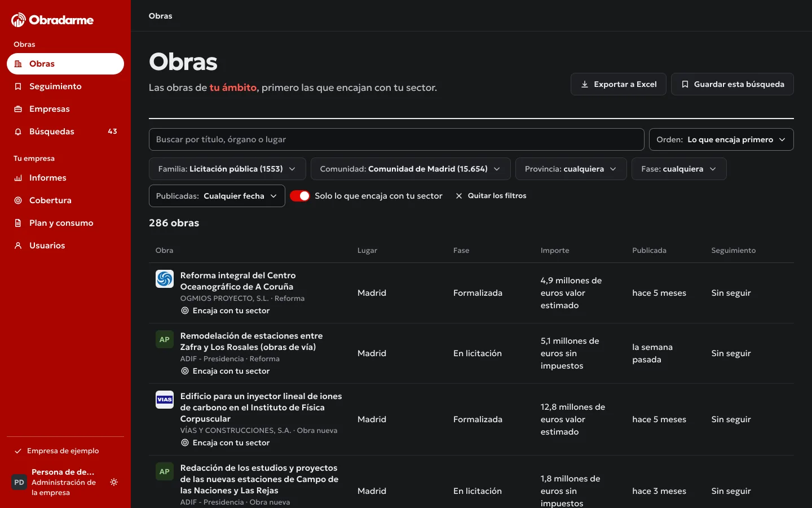This screenshot has width=812, height=508.
Task: Open the Plan y consumo document icon
Action: point(18,223)
